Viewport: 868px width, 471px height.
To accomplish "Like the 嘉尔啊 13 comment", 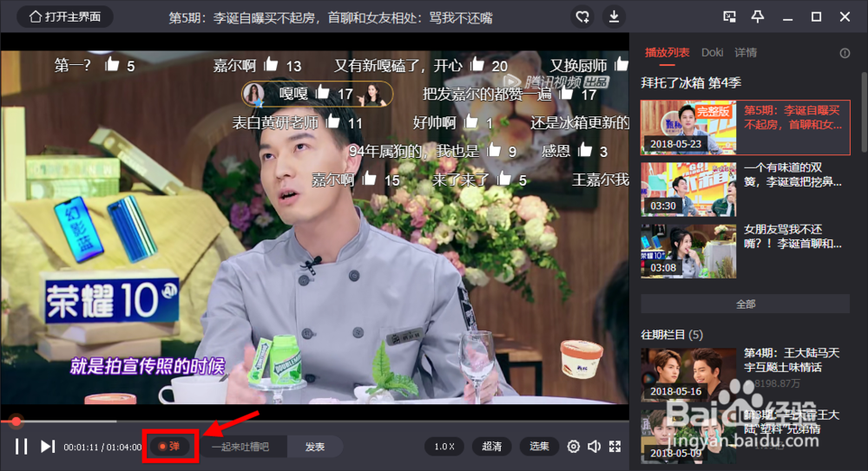I will click(271, 64).
